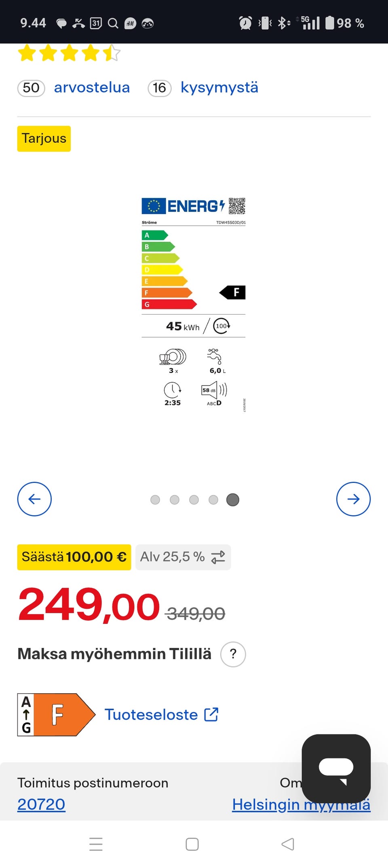Tap the energy class F badge
Screen dimensions: 388x868
click(56, 715)
